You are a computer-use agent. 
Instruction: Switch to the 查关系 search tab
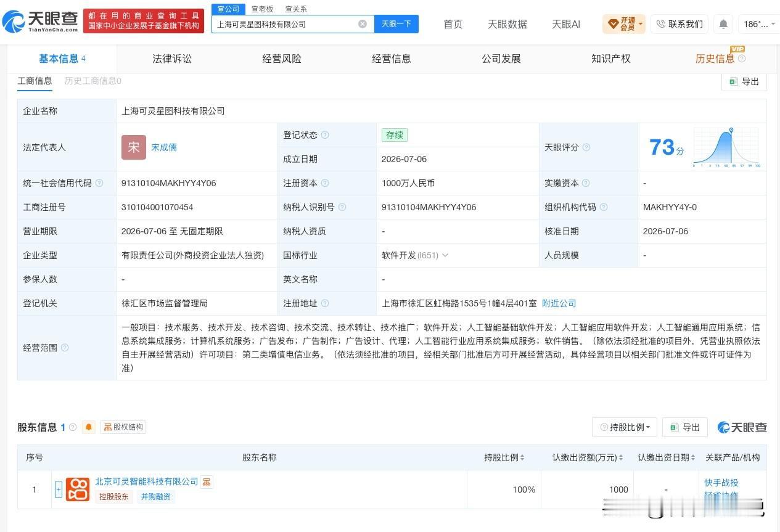coord(296,9)
